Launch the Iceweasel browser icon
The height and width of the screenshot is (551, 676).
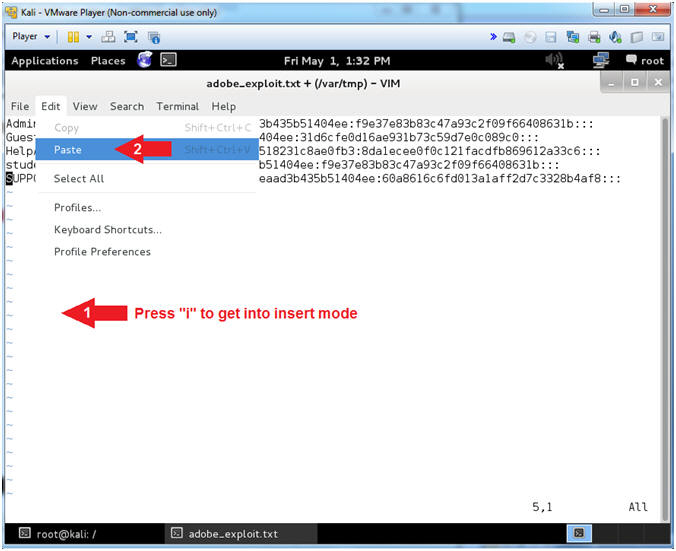click(145, 59)
